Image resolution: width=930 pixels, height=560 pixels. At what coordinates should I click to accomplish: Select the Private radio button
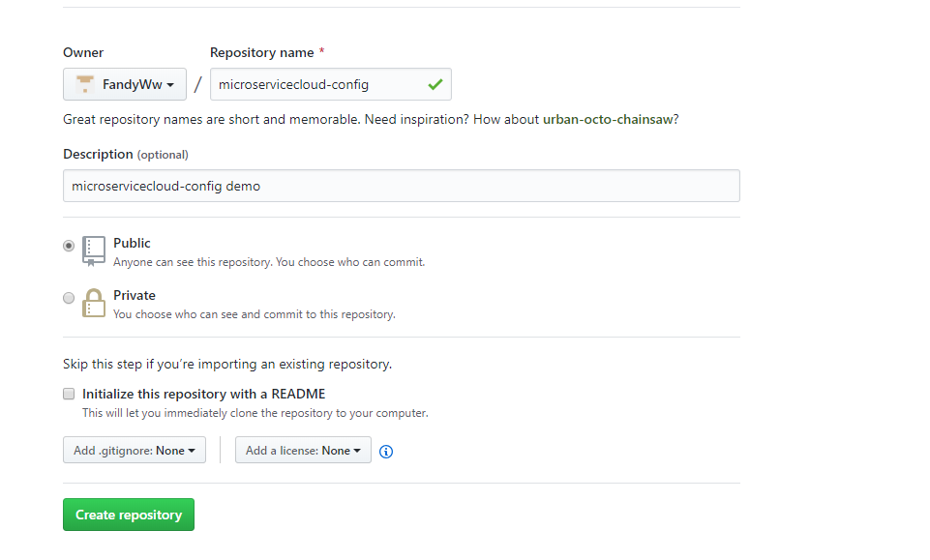(x=69, y=298)
